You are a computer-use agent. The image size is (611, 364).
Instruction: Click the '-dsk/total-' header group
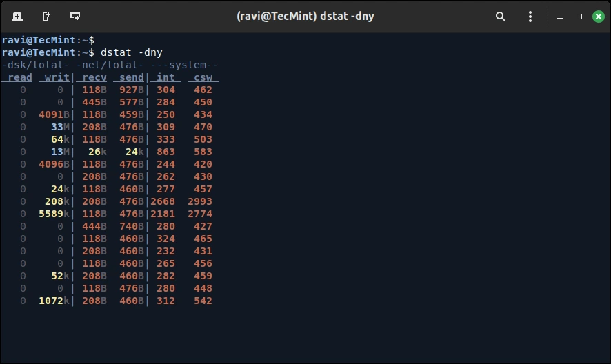[x=35, y=65]
